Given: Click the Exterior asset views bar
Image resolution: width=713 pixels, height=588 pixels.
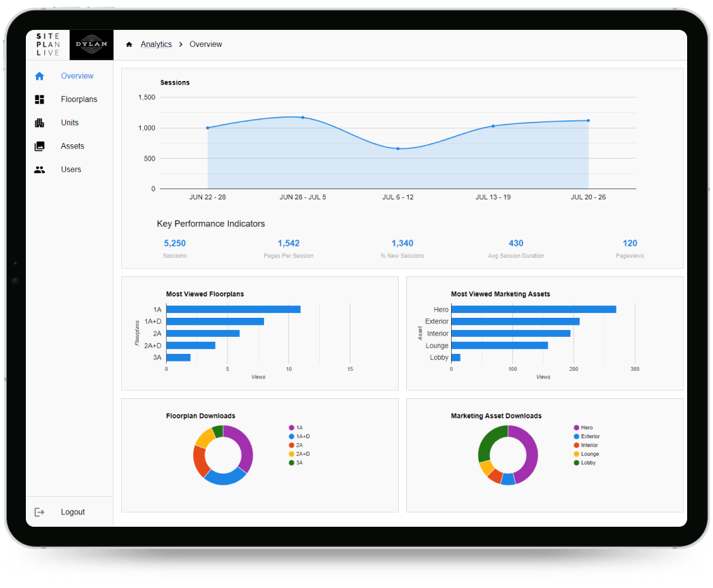Looking at the screenshot, I should (x=516, y=321).
